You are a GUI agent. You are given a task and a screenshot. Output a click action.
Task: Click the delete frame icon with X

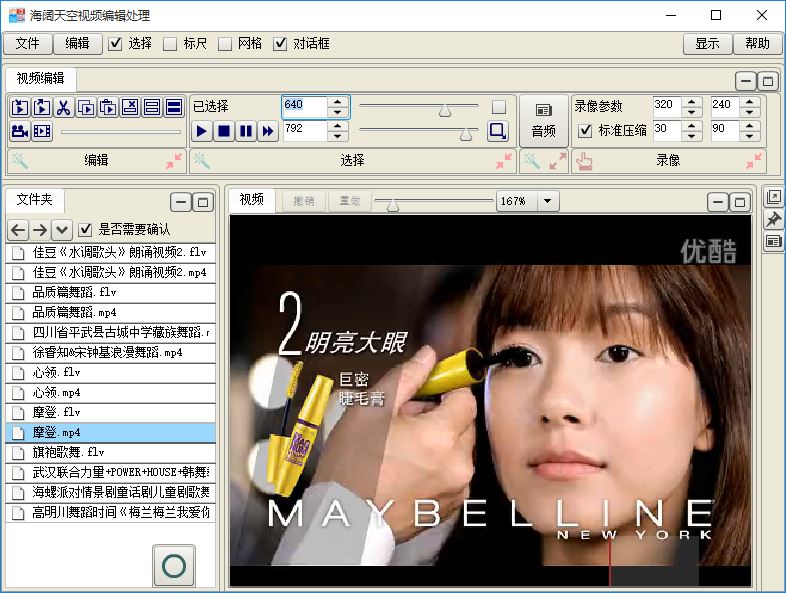[130, 107]
